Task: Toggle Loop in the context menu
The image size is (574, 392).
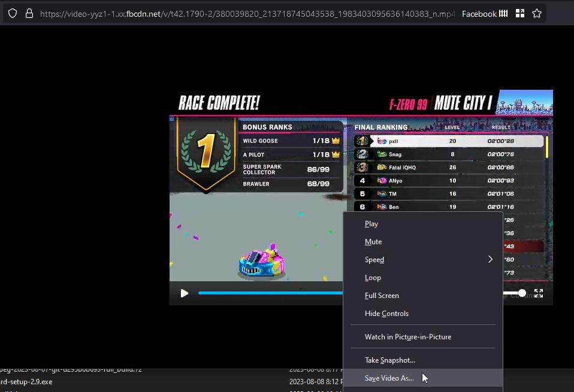Action: click(x=373, y=278)
